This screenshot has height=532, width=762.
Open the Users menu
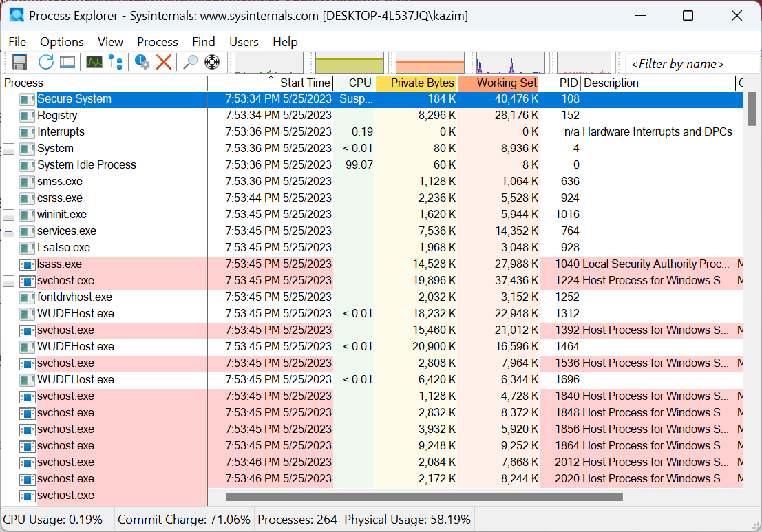click(244, 42)
